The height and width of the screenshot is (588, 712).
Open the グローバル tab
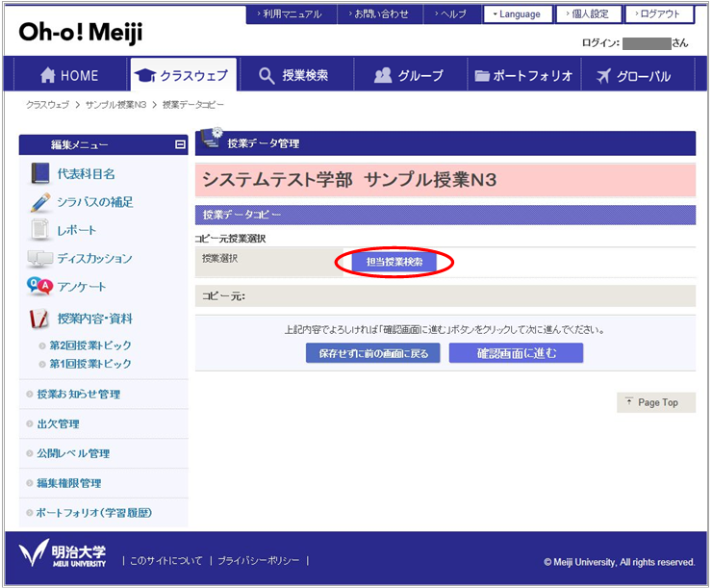tap(638, 75)
